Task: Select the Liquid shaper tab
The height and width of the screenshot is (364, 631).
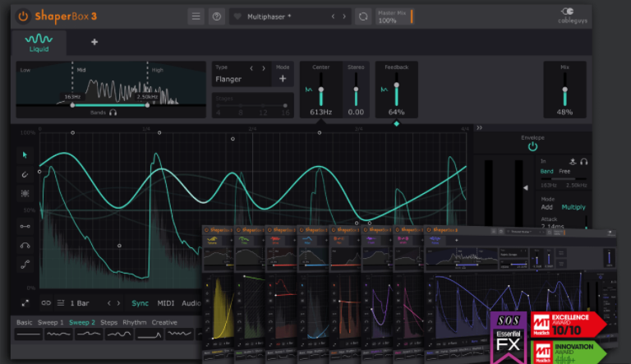Action: [39, 43]
